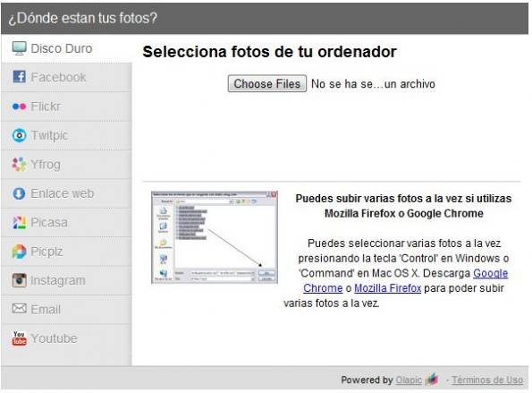This screenshot has width=532, height=393.
Task: Choose the Twitpic source tab
Action: click(66, 135)
